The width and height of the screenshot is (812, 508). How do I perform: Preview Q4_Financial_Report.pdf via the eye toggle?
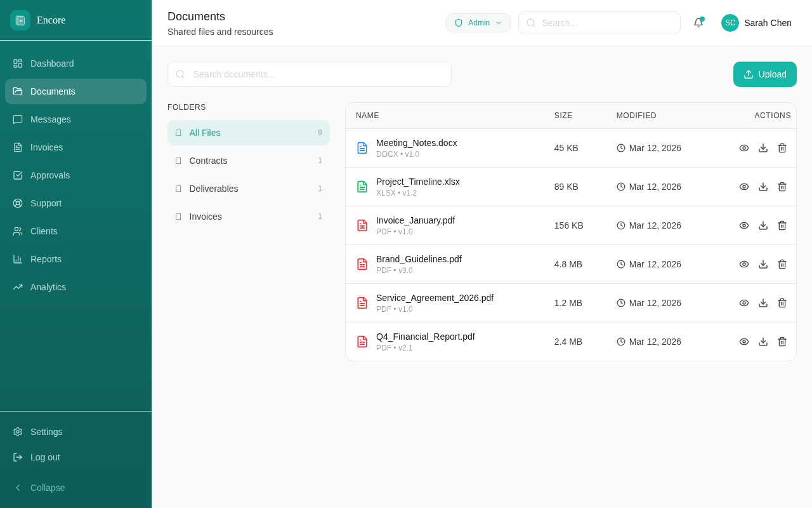pos(743,342)
